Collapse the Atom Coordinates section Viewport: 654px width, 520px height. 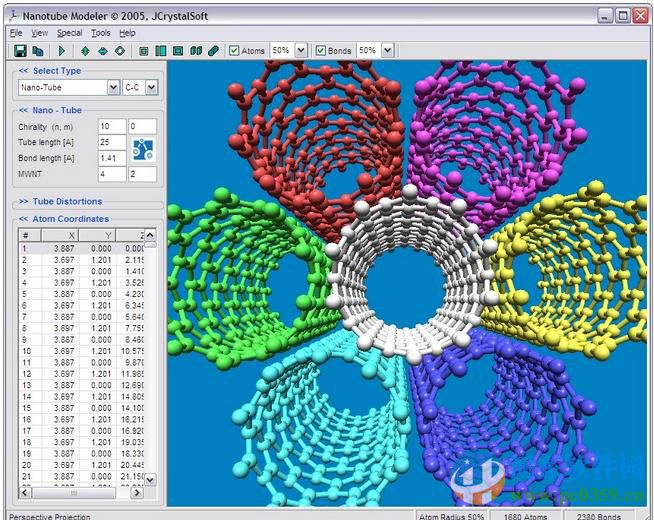pos(64,219)
